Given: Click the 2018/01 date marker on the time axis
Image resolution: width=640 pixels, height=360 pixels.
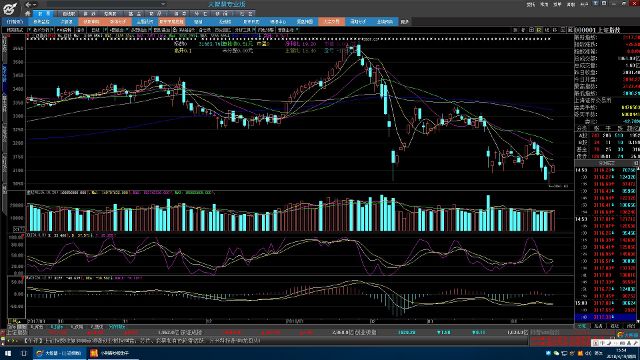Looking at the screenshot, I should coord(294,321).
